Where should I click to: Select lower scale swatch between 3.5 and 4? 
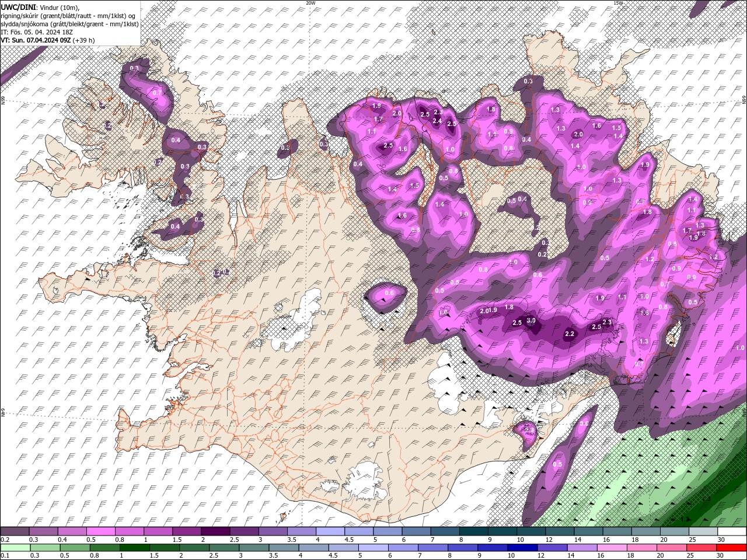pyautogui.click(x=284, y=548)
